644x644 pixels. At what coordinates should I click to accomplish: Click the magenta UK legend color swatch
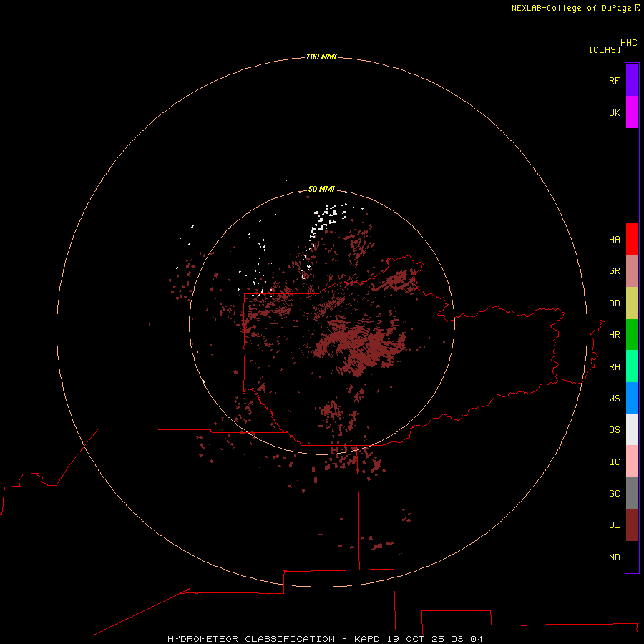[632, 112]
